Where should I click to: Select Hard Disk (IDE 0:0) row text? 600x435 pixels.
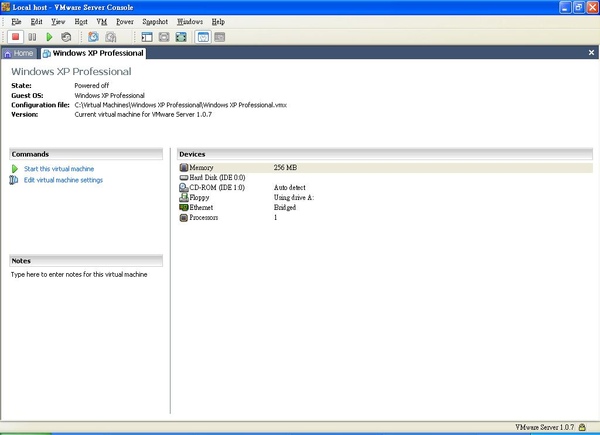click(x=217, y=178)
